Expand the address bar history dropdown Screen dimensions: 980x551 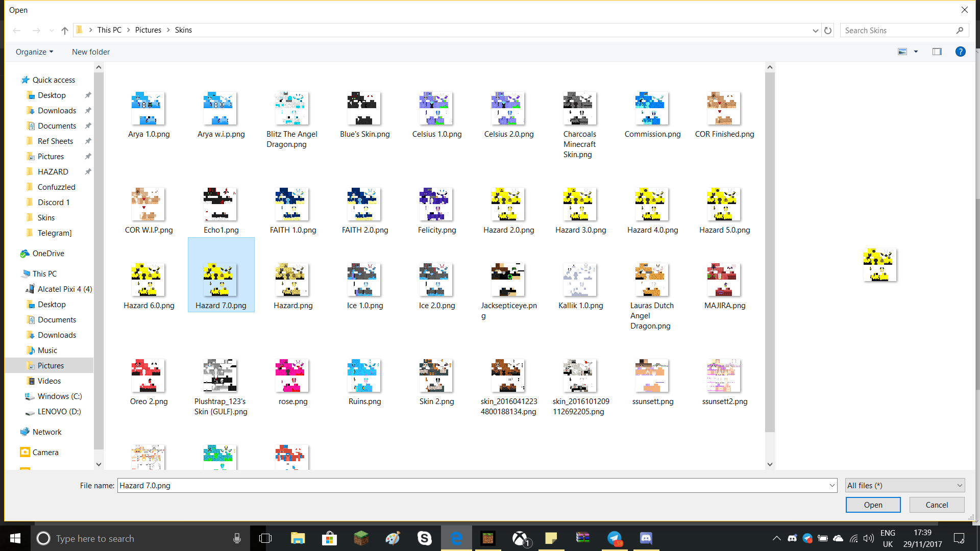coord(815,30)
